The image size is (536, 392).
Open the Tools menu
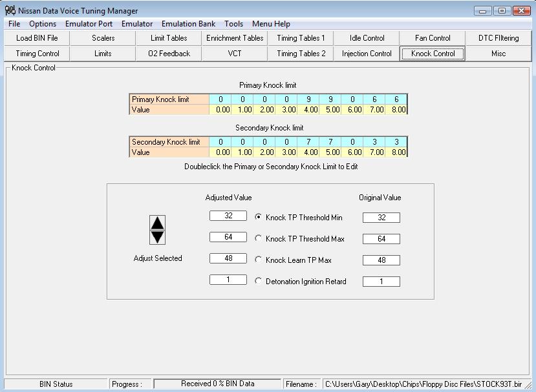234,24
